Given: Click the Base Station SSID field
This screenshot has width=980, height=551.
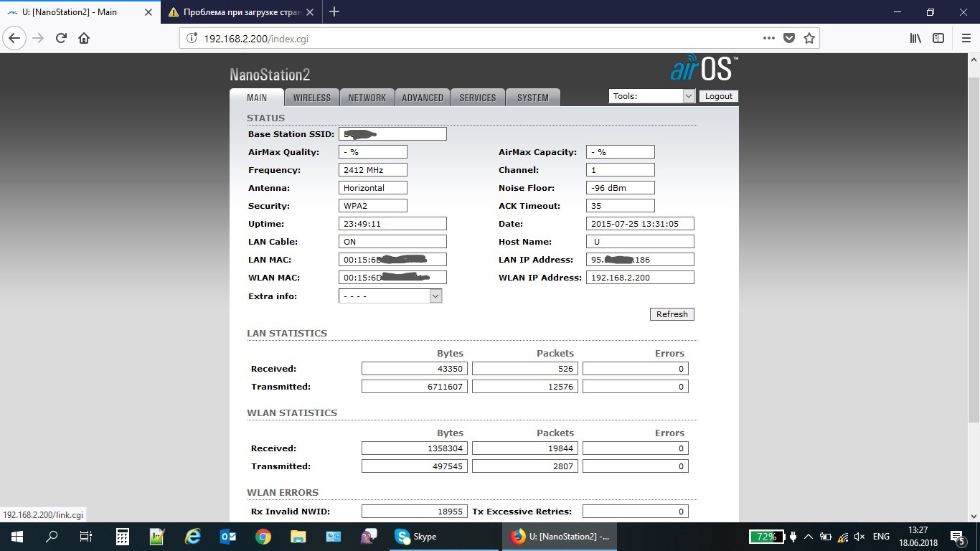Looking at the screenshot, I should [392, 134].
